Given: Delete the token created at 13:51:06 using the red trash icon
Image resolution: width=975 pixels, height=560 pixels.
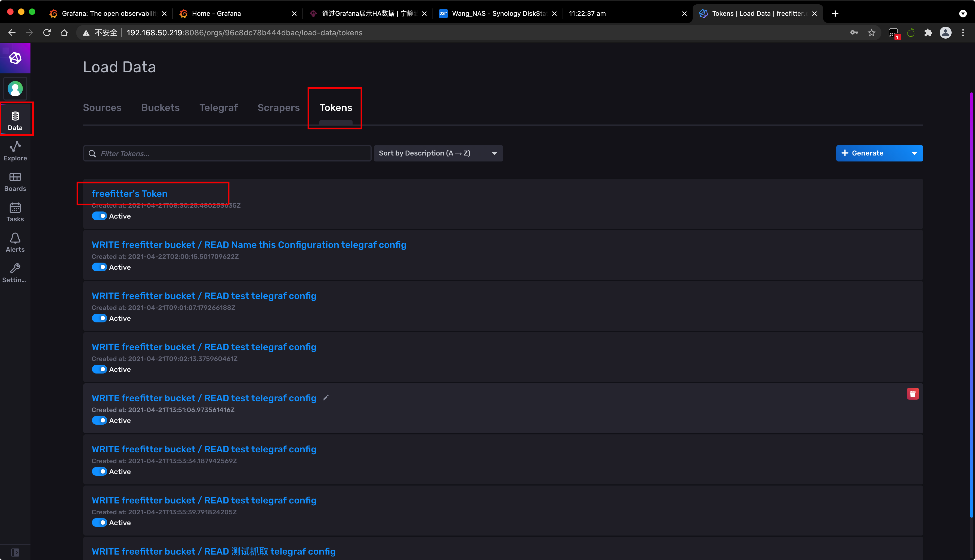Looking at the screenshot, I should [912, 393].
